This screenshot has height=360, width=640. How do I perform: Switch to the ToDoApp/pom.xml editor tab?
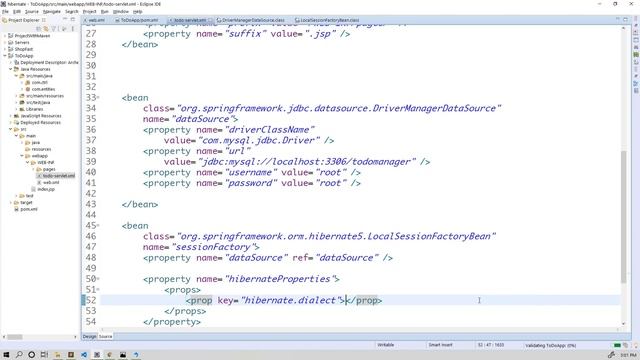(137, 20)
